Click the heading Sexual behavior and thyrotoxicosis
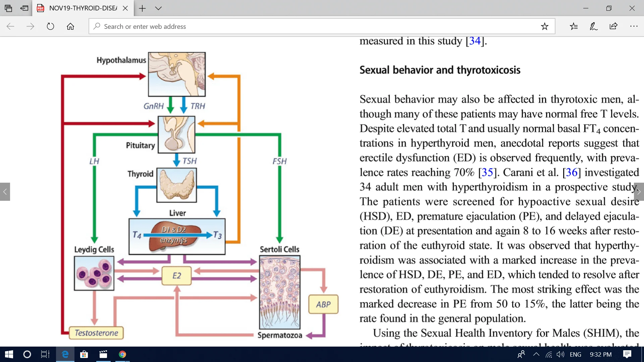 (x=440, y=70)
